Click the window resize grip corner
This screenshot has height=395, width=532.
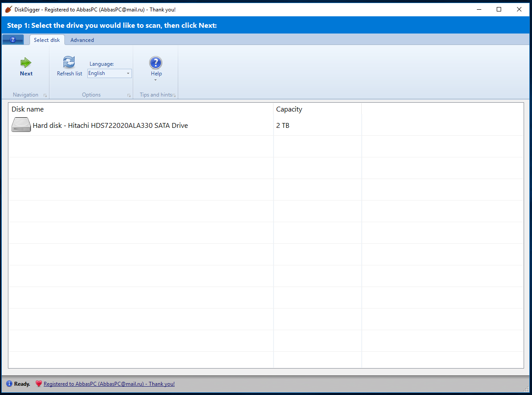point(526,388)
